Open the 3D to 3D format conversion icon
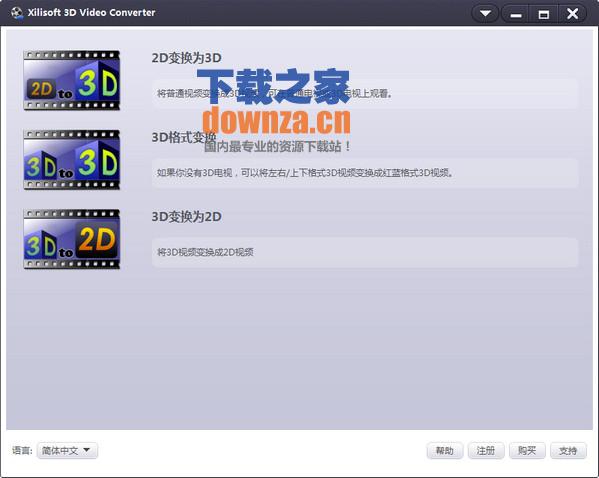 (x=71, y=160)
